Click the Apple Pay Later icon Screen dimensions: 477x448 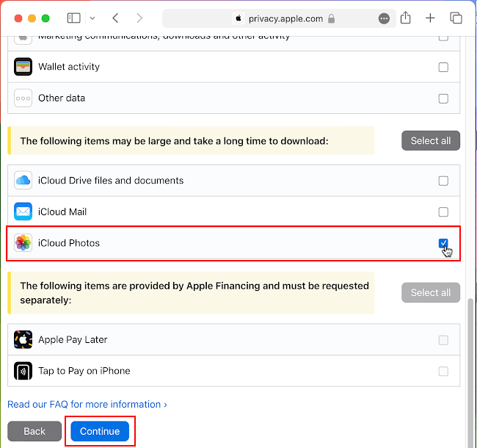tap(23, 339)
